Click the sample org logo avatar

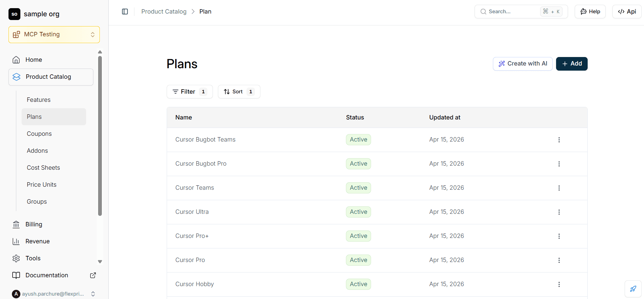14,14
